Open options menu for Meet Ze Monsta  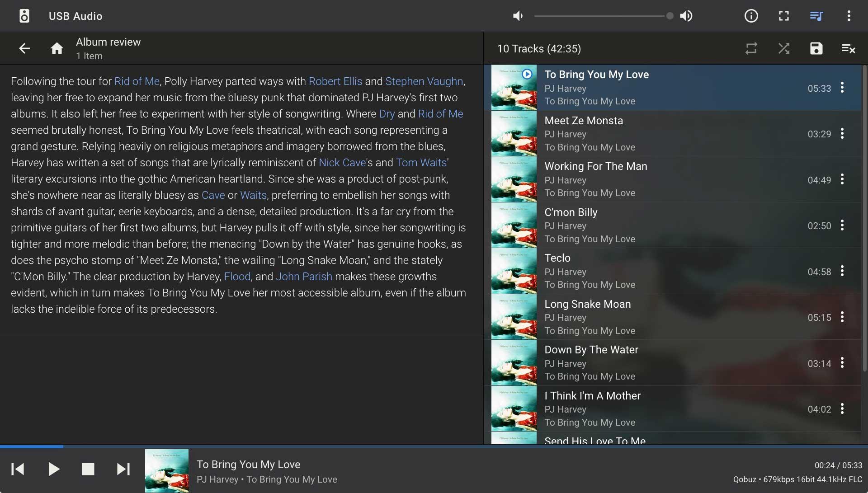click(842, 134)
